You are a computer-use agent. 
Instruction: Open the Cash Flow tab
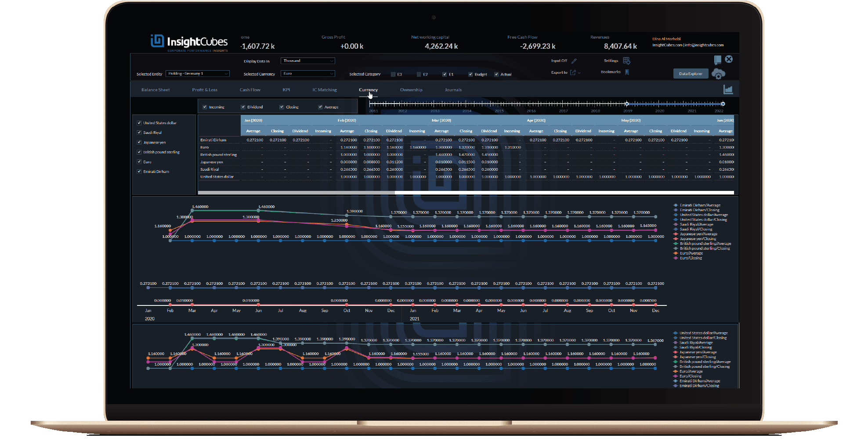point(250,90)
